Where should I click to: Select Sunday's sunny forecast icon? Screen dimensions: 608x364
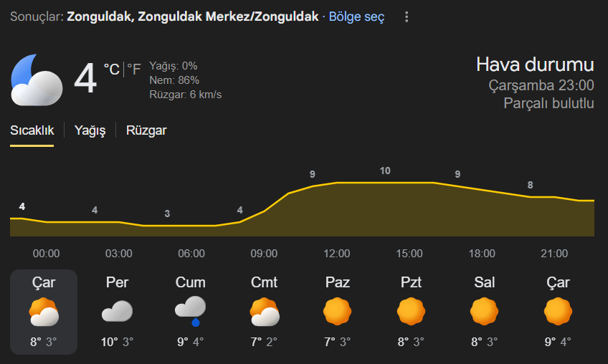point(337,312)
